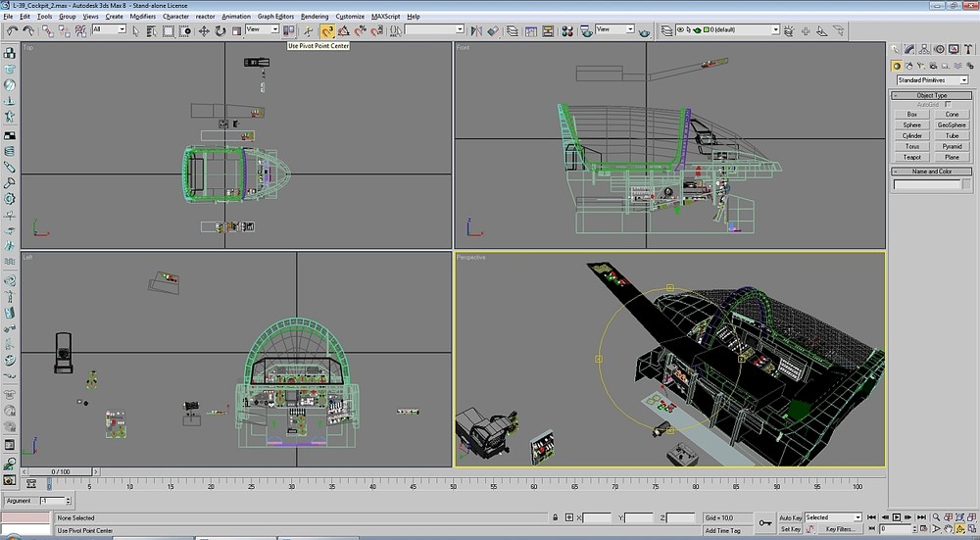Viewport: 980px width, 540px height.
Task: Click the Set Keys large key button
Action: tap(763, 523)
